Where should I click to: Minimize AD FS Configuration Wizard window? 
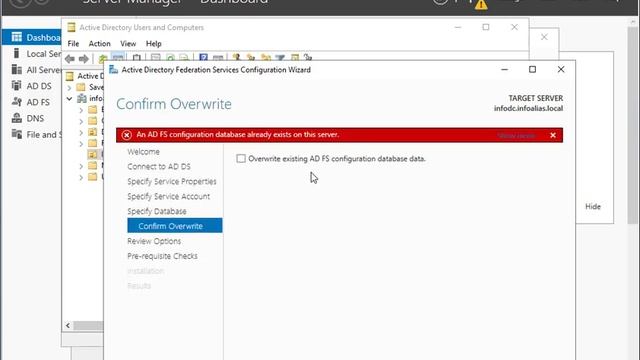(x=504, y=69)
